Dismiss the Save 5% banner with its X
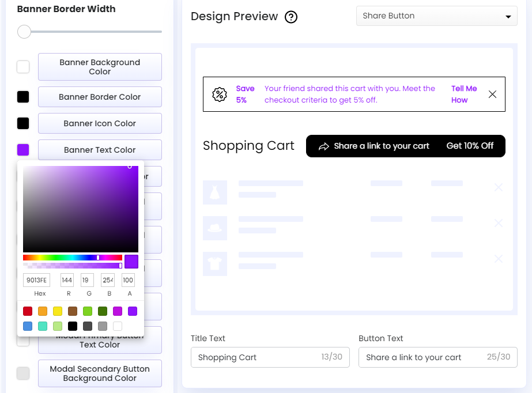This screenshot has height=393, width=532. point(493,94)
